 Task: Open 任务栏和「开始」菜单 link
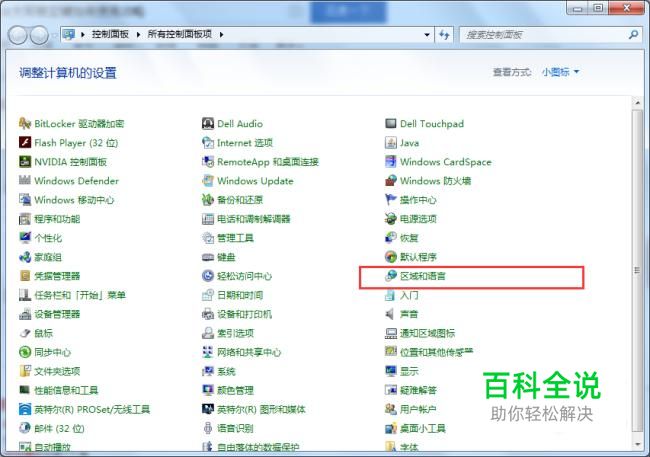[80, 295]
